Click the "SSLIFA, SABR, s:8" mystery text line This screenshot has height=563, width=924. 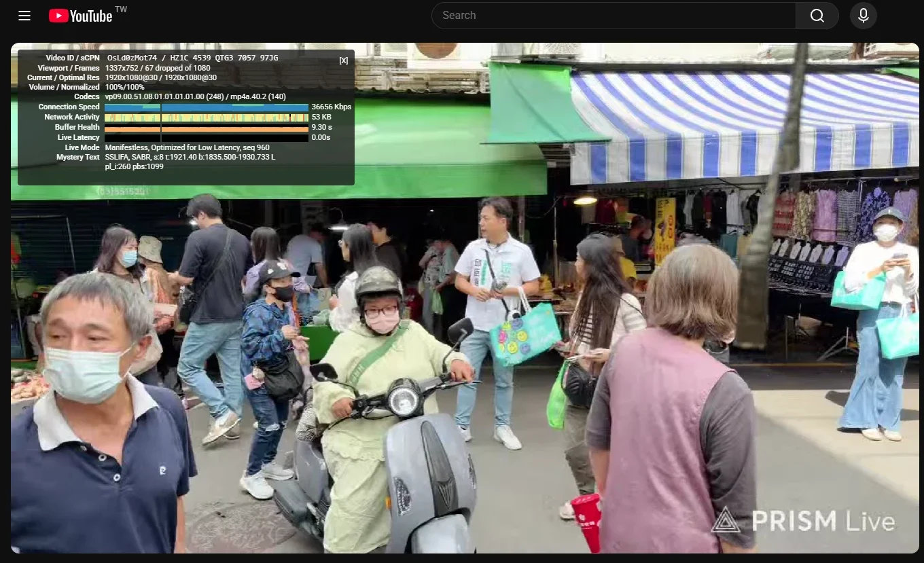coord(190,158)
